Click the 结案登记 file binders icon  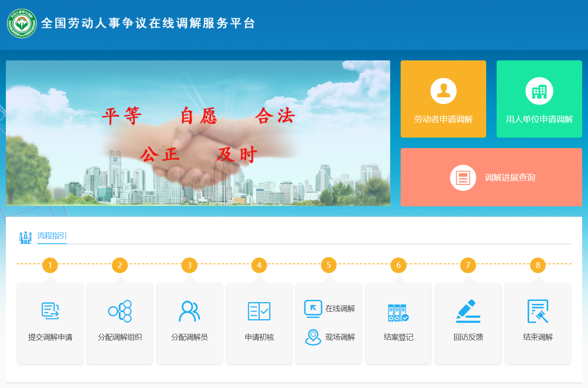pos(398,312)
